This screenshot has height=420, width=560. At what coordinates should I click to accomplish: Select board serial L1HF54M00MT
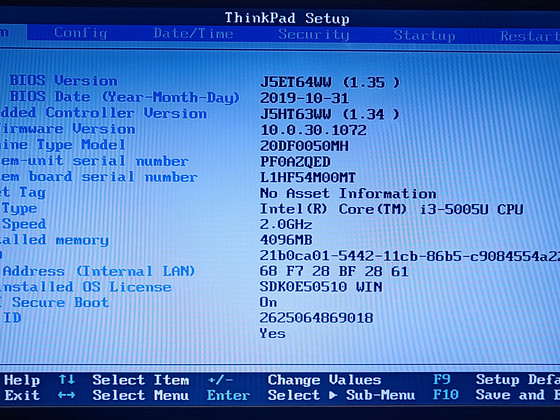[x=308, y=178]
